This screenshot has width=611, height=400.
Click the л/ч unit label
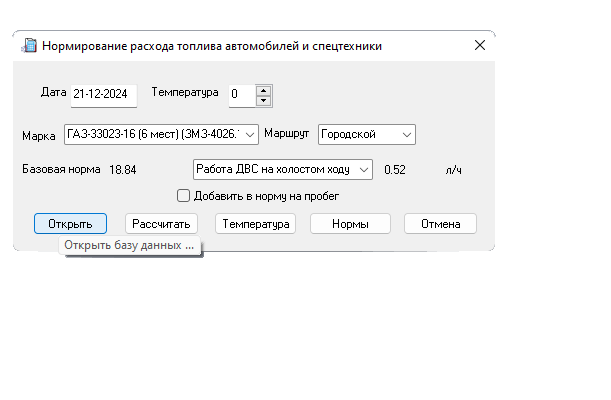[x=454, y=170]
